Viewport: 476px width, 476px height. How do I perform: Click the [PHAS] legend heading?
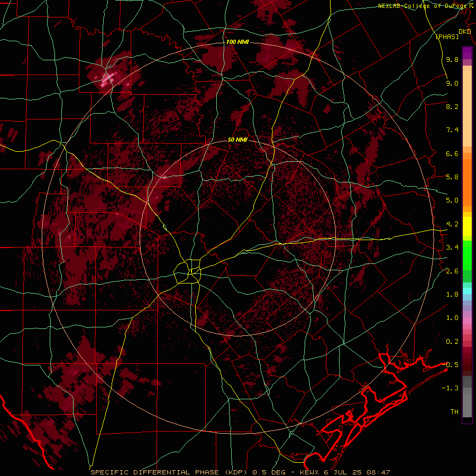[447, 37]
